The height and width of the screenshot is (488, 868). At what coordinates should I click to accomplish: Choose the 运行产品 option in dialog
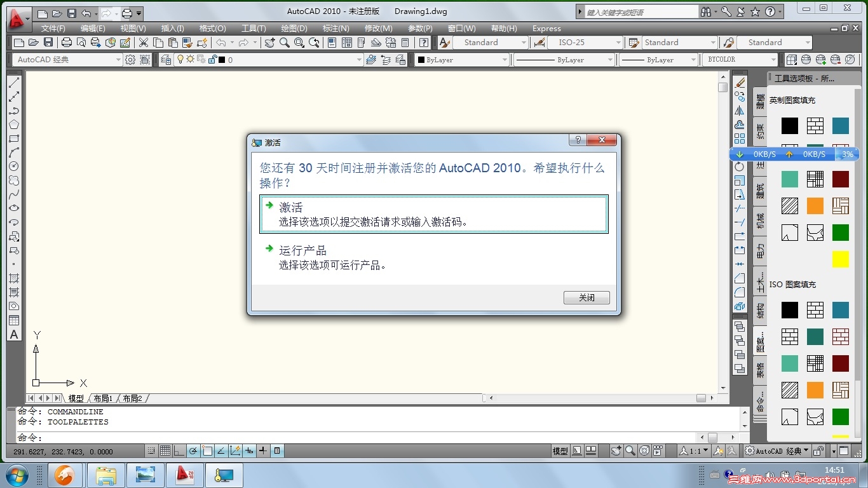[x=434, y=257]
